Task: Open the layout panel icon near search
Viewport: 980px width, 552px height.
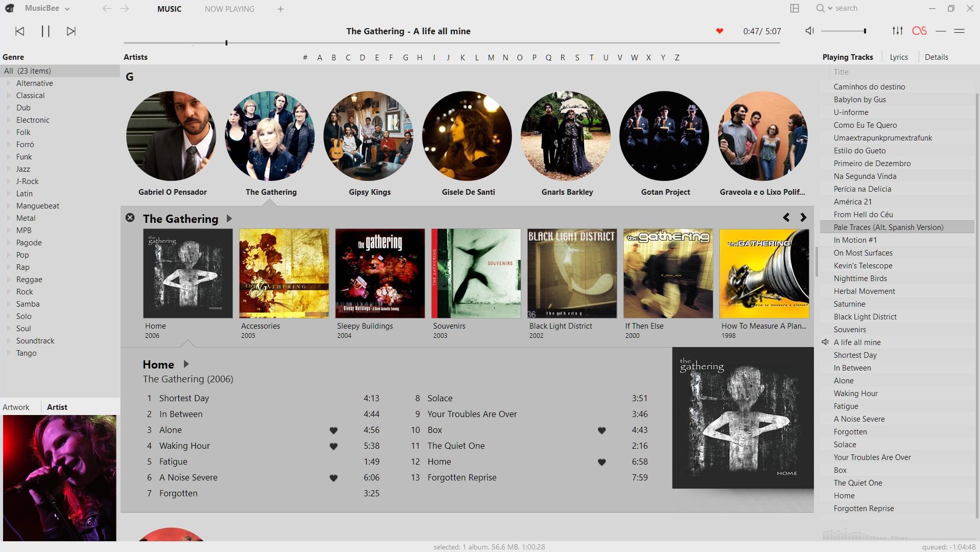Action: (x=795, y=8)
